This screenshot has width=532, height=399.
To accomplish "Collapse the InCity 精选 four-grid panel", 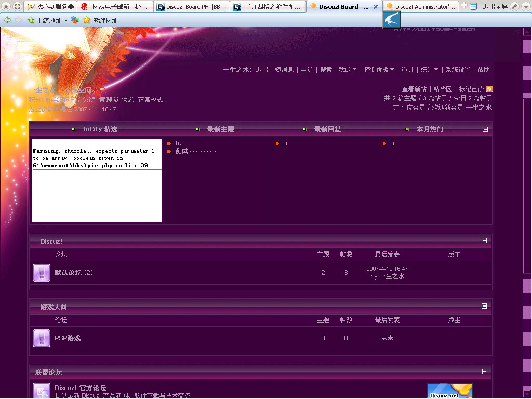I will [485, 129].
